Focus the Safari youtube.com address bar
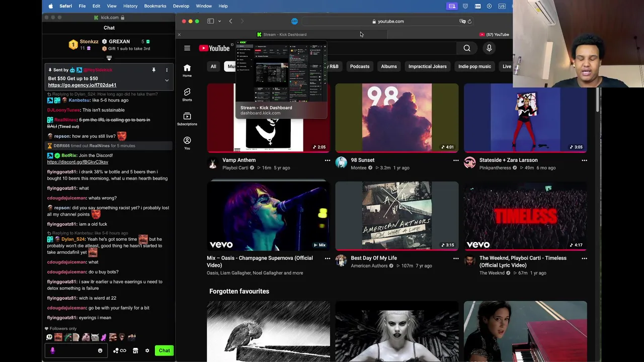 pos(387,21)
